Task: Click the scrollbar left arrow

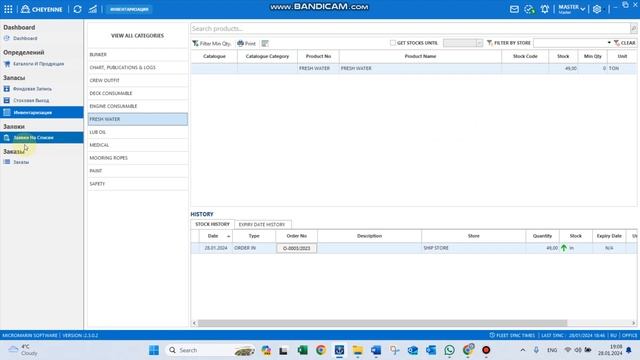Action: (194, 323)
